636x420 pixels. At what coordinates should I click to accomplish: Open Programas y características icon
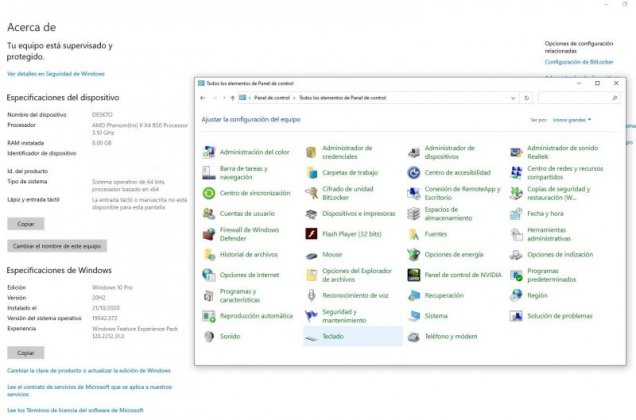(x=209, y=295)
